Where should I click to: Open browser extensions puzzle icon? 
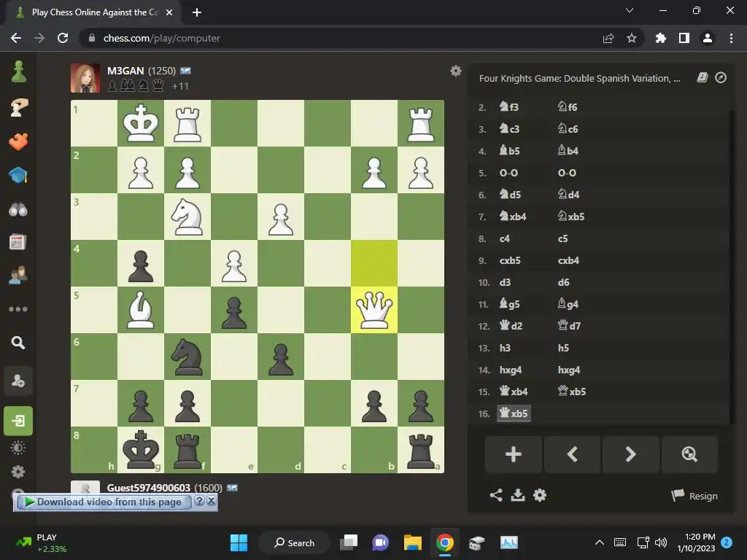[x=661, y=38]
